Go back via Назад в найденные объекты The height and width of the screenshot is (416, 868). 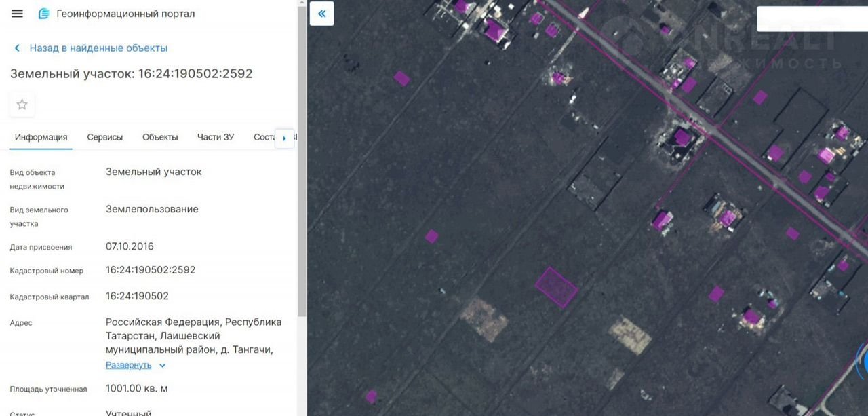98,48
